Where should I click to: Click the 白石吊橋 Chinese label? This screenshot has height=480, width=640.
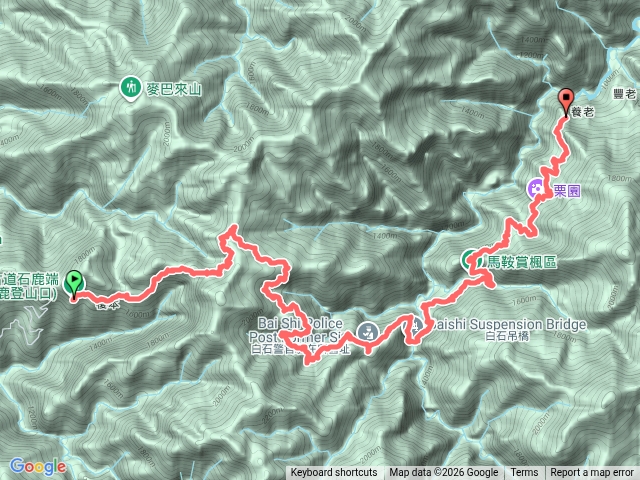(x=507, y=336)
